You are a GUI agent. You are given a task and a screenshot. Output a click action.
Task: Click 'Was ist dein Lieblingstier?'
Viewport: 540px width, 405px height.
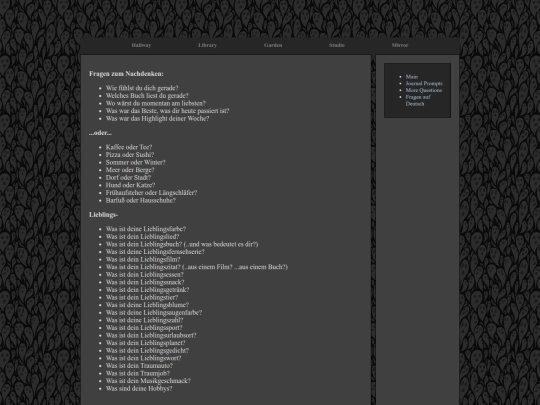pyautogui.click(x=142, y=297)
